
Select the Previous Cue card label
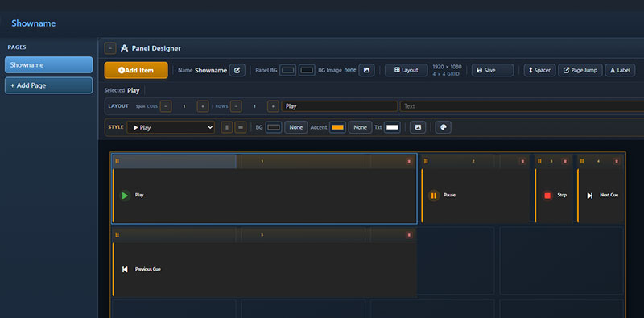point(148,270)
